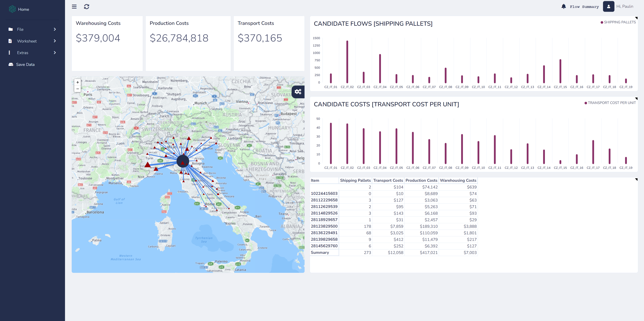Open the notification bell icon
Image resolution: width=644 pixels, height=321 pixels.
[564, 7]
